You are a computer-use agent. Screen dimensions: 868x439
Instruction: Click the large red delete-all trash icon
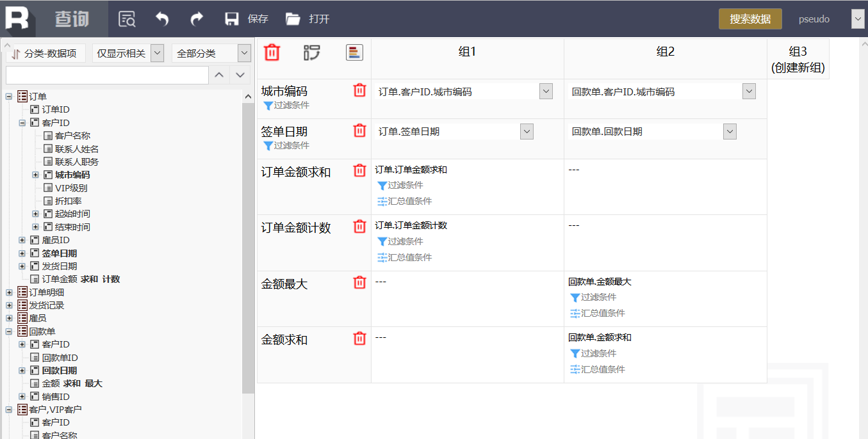click(x=272, y=52)
